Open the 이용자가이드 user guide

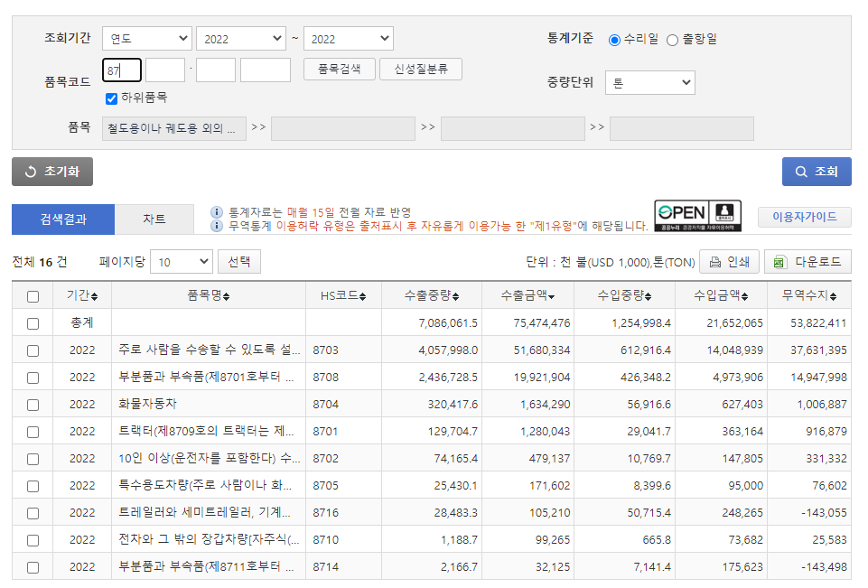tap(805, 217)
